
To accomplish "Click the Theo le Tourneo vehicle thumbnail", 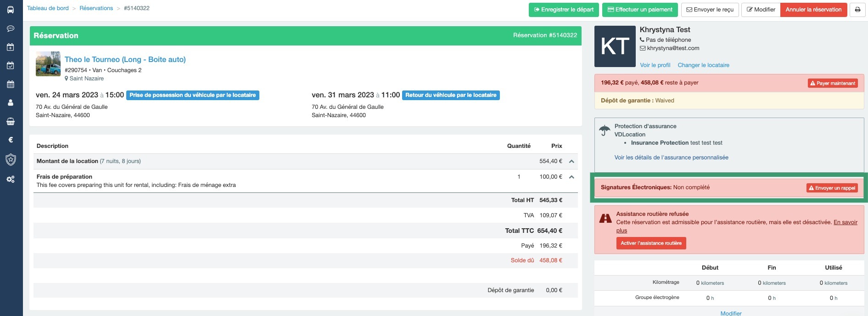I will [x=48, y=64].
